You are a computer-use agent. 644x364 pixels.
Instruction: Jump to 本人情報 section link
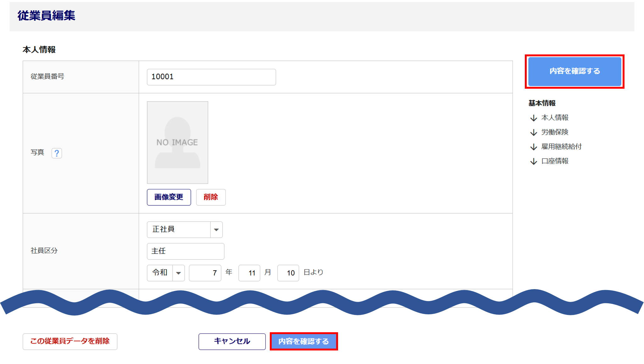pos(555,118)
